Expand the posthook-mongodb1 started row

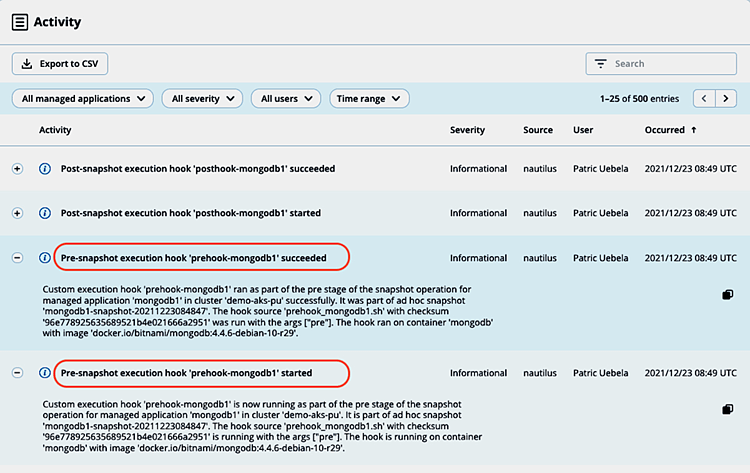point(17,213)
